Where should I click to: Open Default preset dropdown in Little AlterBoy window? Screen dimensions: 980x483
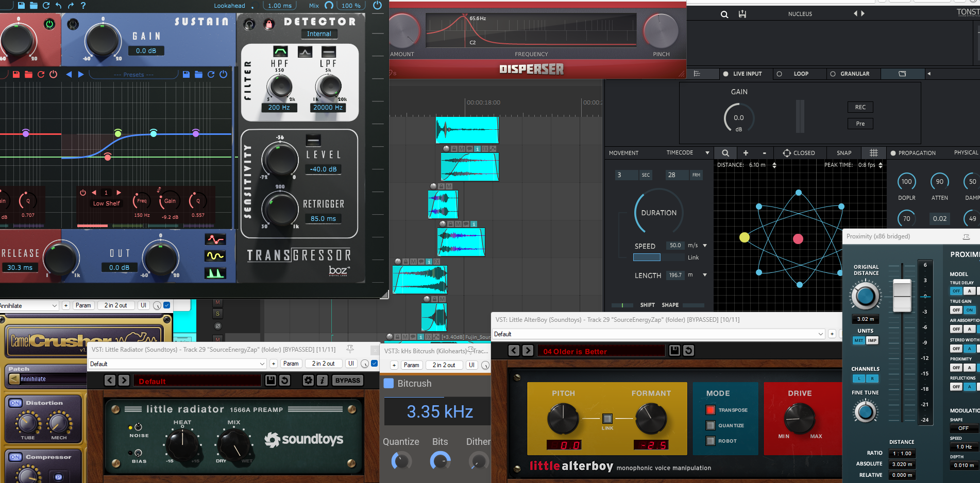coord(658,334)
